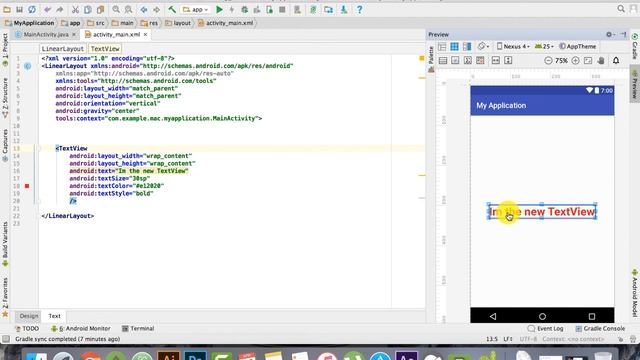640x360 pixels.
Task: Open the SDK Manager download icon
Action: click(344, 9)
